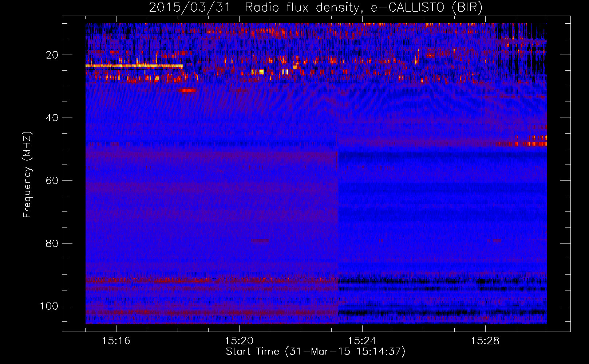The height and width of the screenshot is (364, 589).
Task: Click the plot title '2015/03/31 Radio flux density'
Action: coord(254,7)
